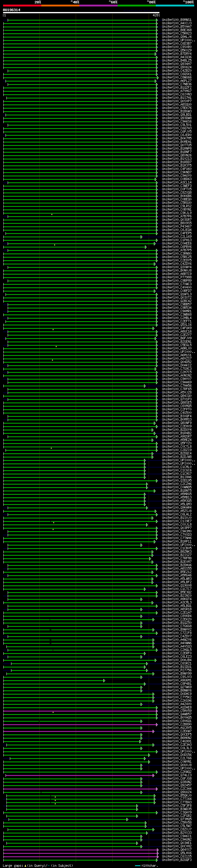This screenshot has width=197, height=868.
Task: Click the purple alignment bar for C5M059
Action: click(x=80, y=711)
